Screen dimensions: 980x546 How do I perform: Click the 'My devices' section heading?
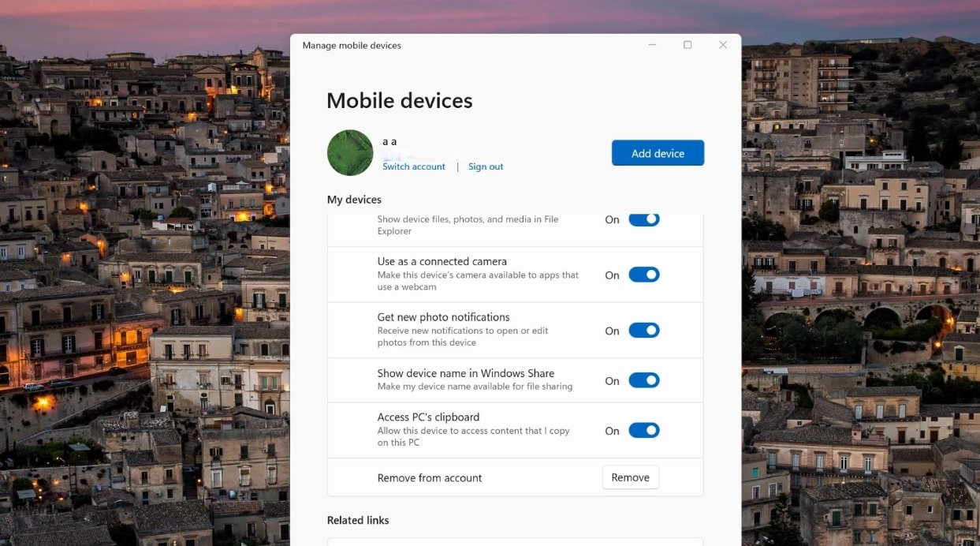click(354, 200)
